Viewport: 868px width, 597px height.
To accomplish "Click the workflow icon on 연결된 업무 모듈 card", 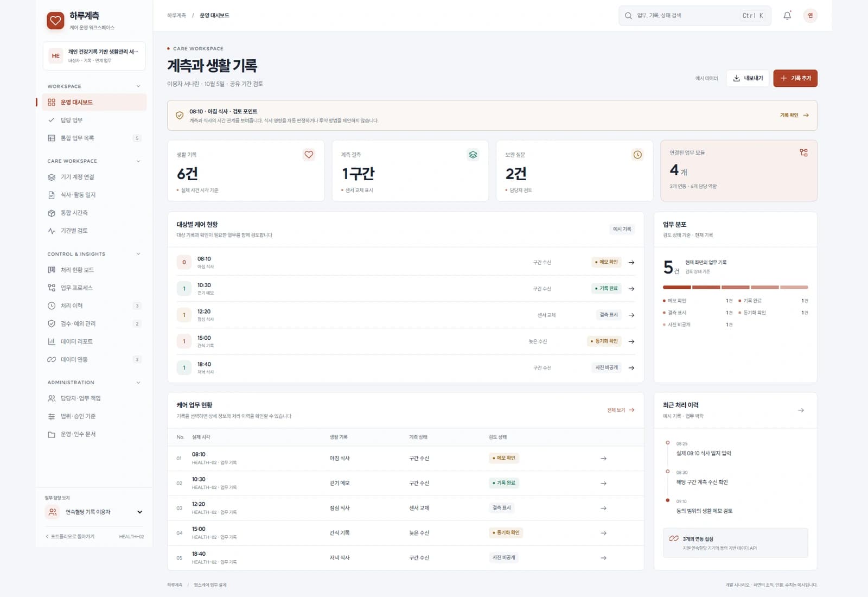I will click(x=803, y=153).
